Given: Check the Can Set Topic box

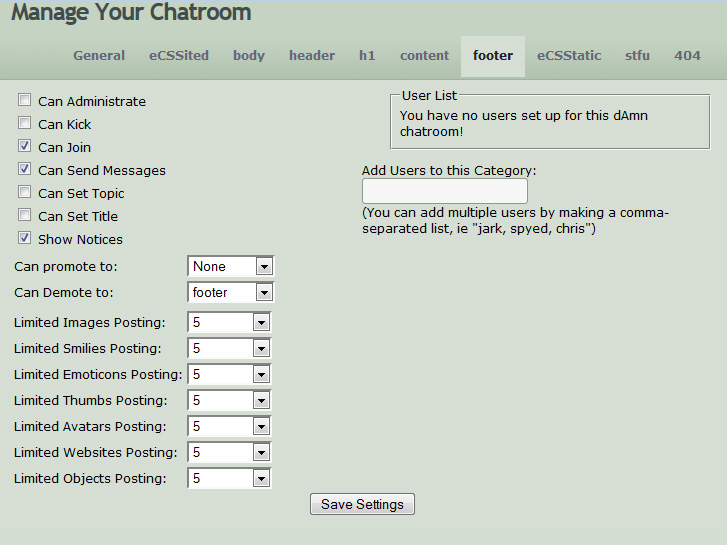Looking at the screenshot, I should (25, 192).
